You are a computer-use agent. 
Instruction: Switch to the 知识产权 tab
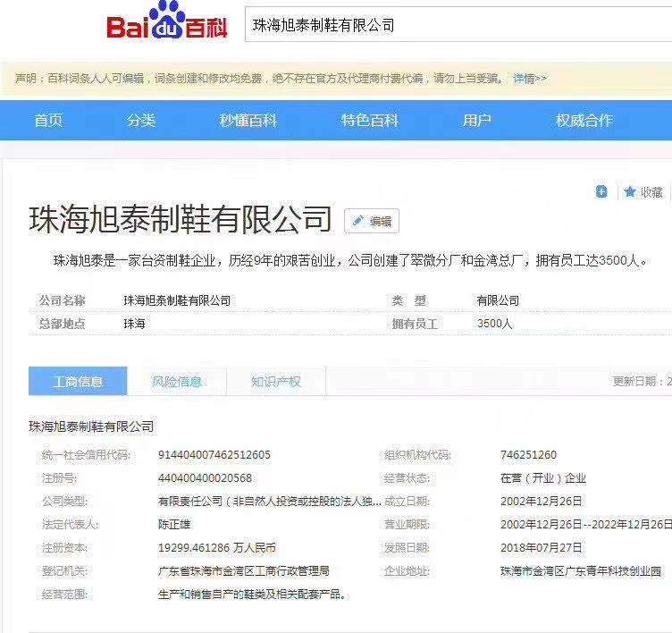click(276, 382)
